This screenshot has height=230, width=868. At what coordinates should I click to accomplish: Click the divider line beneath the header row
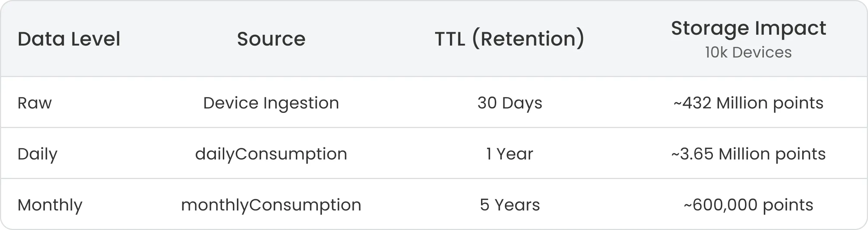[x=434, y=76]
